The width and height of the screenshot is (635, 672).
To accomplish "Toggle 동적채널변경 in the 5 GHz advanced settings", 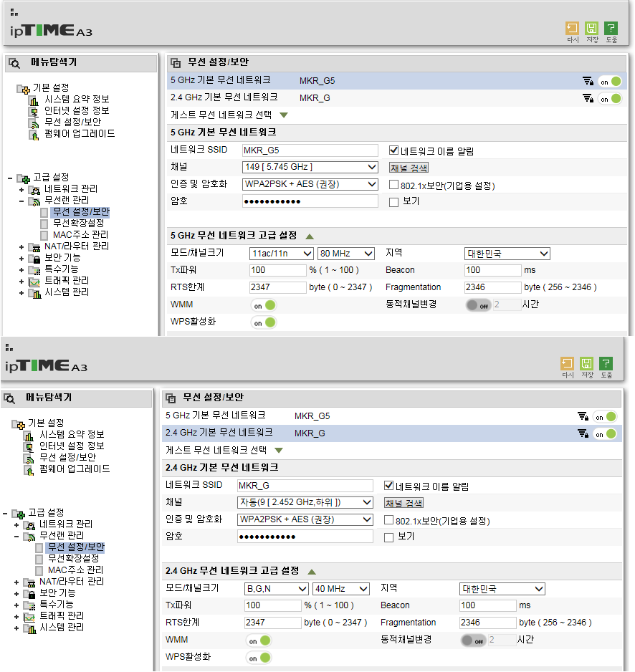I will pyautogui.click(x=478, y=305).
